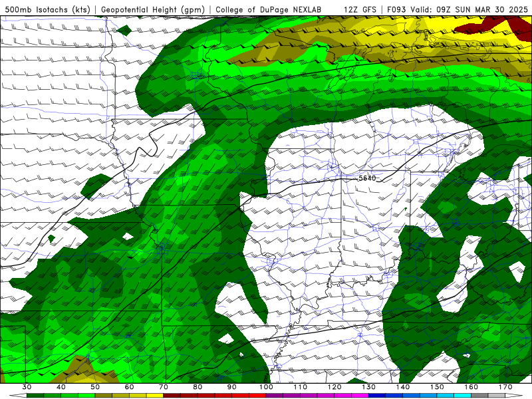
Task: Click the 140 value on the color scale
Action: [403, 387]
